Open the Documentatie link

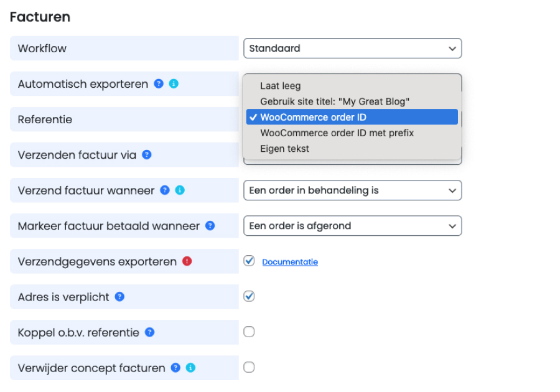pos(290,262)
